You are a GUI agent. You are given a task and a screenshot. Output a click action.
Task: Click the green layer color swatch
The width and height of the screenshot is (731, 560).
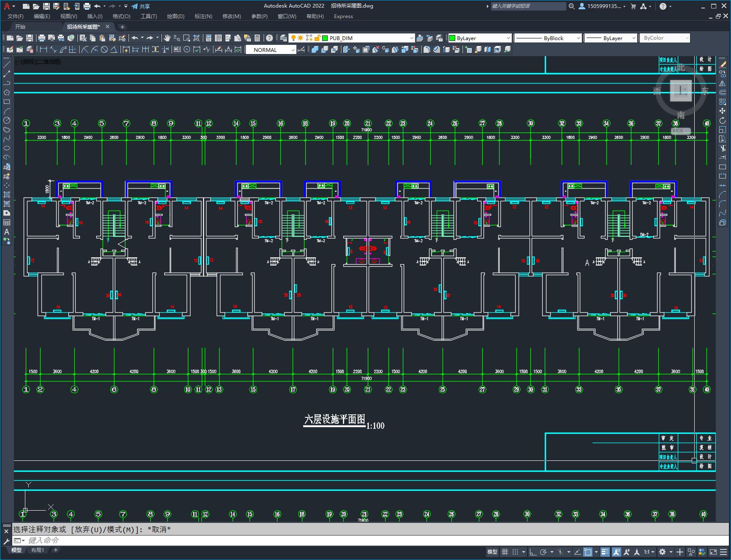click(x=325, y=38)
